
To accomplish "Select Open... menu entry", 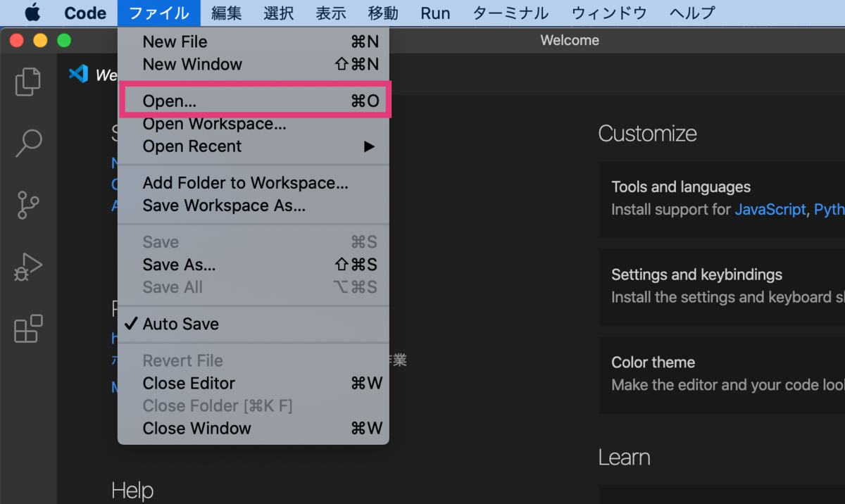I will [254, 101].
